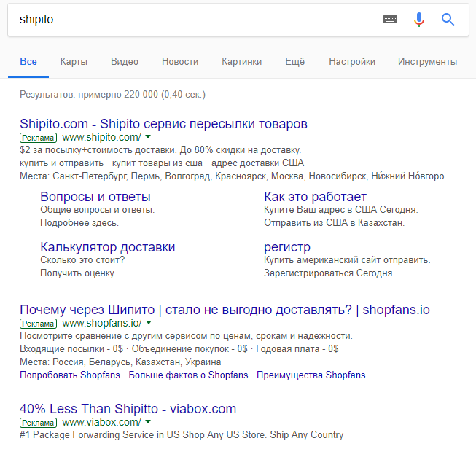Screen dimensions: 476x457
Task: Expand the Ещё menu
Action: tap(294, 62)
